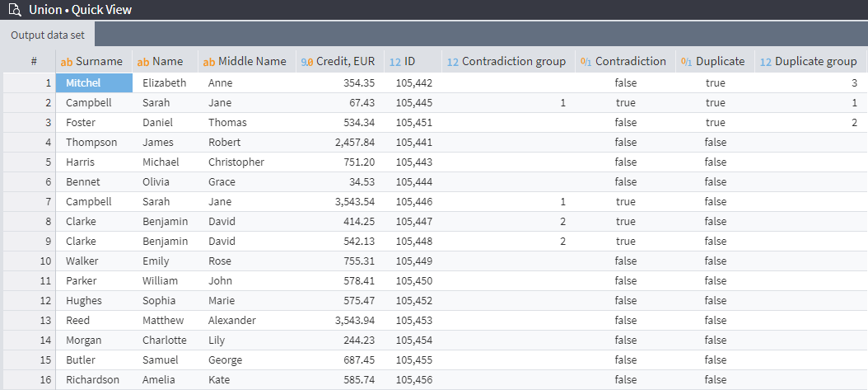This screenshot has height=390, width=868.
Task: Click the Quick View magnifier icon
Action: pyautogui.click(x=14, y=10)
